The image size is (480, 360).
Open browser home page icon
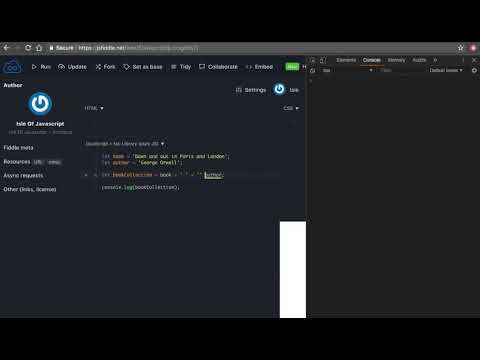click(39, 48)
